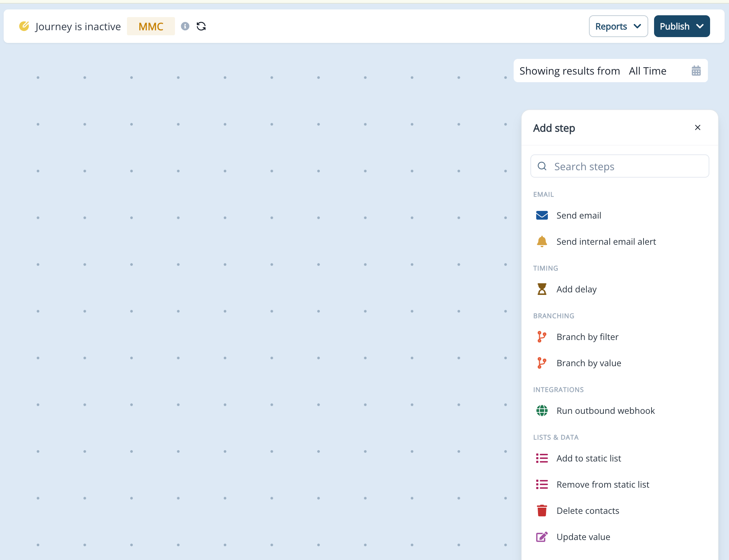Click the journey info icon
Screen dimensions: 729x560
click(x=185, y=26)
